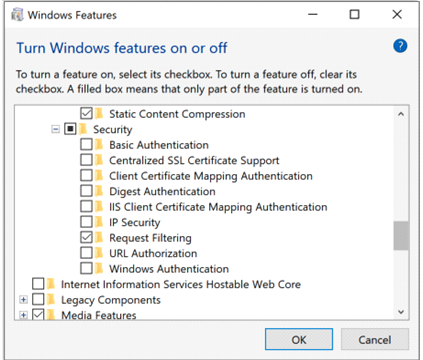Confirm changes with the OK button
The image size is (423, 360).
click(x=299, y=339)
